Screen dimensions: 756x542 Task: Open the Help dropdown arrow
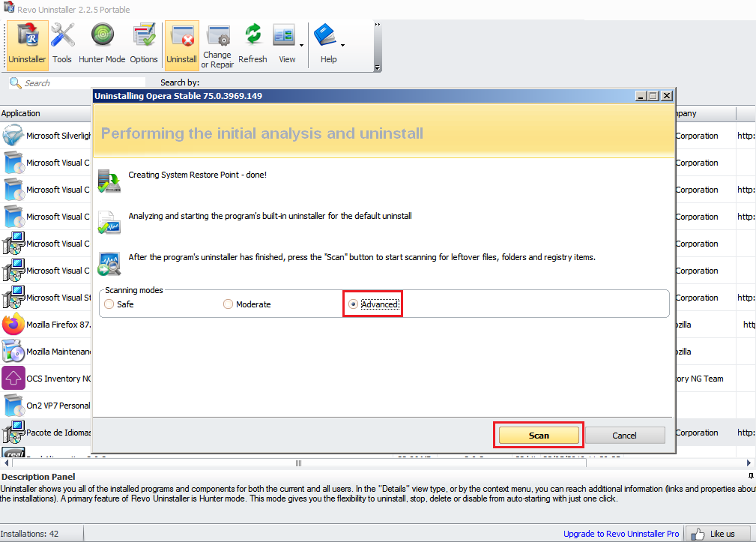342,45
